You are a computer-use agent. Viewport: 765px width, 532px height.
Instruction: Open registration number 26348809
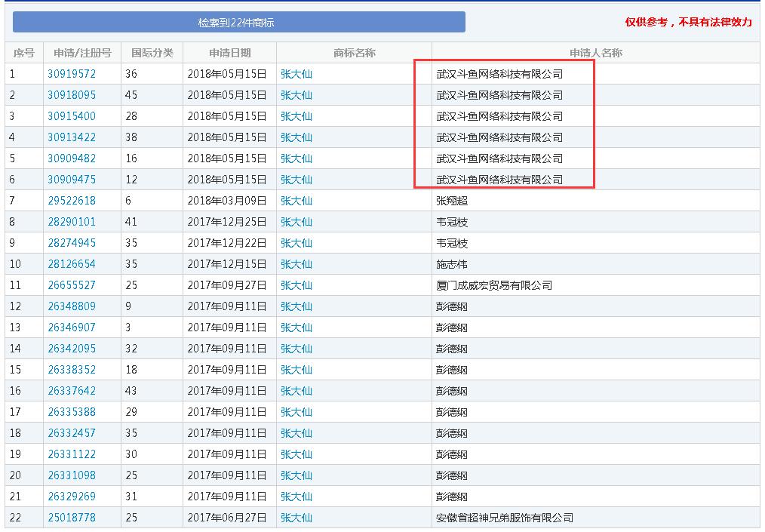72,306
